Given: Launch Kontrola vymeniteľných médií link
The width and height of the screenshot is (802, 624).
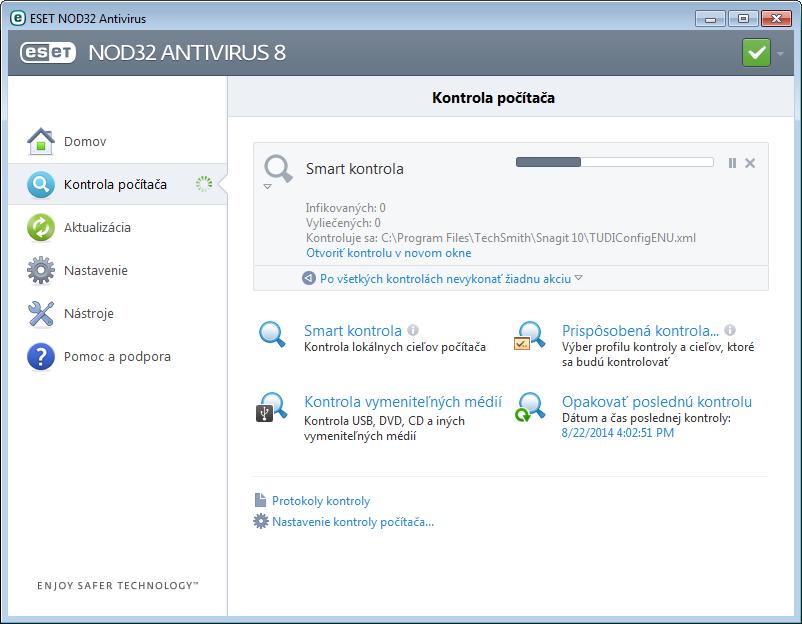Looking at the screenshot, I should pos(403,402).
